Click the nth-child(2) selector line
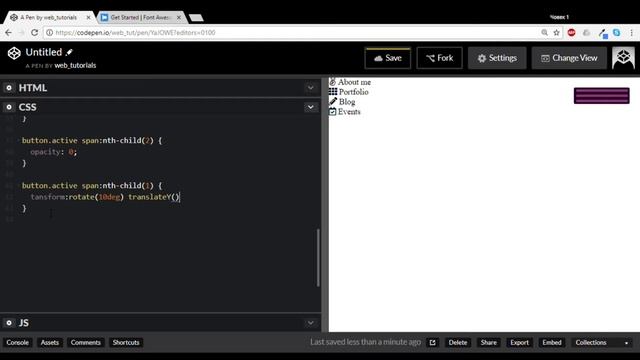The width and height of the screenshot is (640, 360). (92, 140)
